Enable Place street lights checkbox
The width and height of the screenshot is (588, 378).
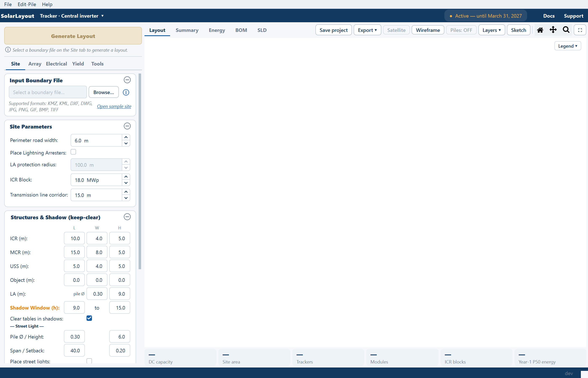(x=89, y=361)
